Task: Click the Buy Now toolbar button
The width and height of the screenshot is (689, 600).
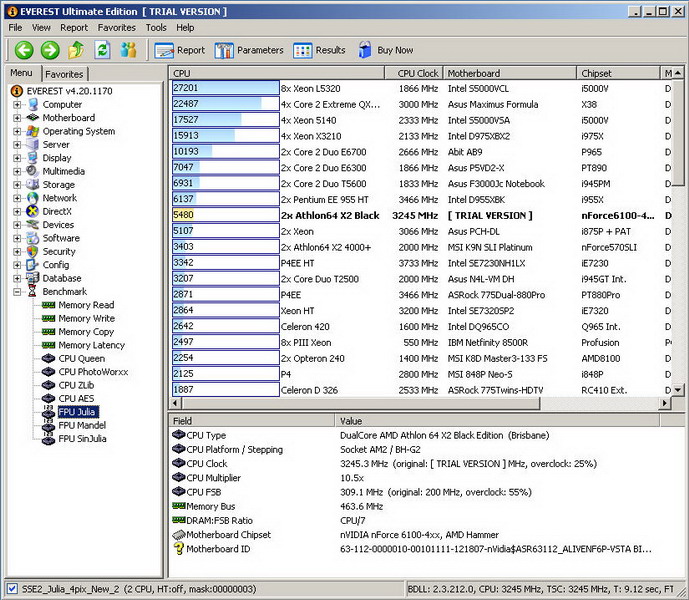Action: [x=384, y=50]
